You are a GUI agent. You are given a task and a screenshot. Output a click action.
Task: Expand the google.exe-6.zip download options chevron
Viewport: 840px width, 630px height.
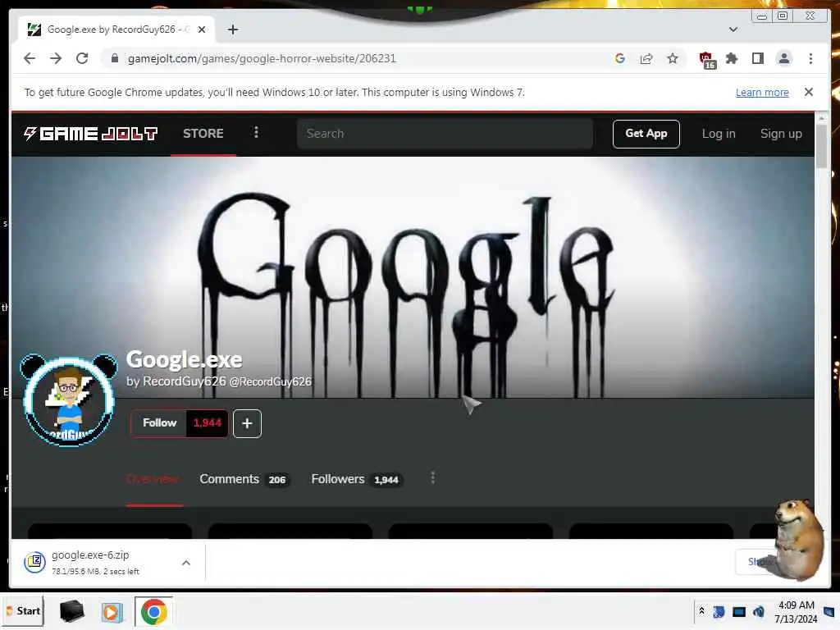[186, 563]
